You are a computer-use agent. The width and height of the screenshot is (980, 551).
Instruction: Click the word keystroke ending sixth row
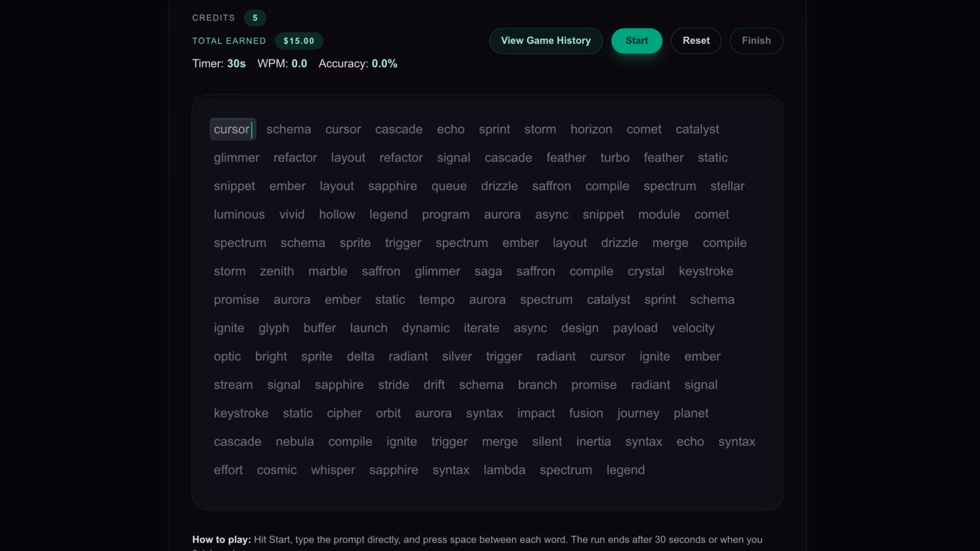tap(706, 272)
